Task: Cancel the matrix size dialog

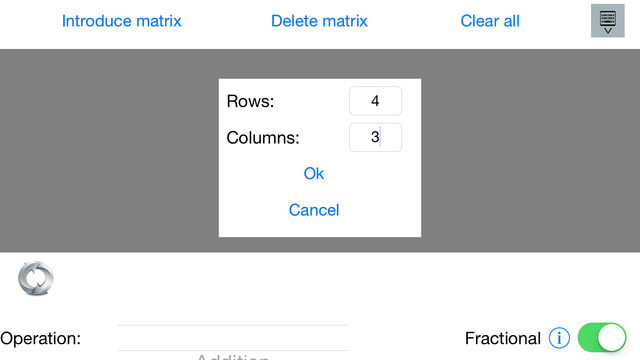Action: (x=314, y=210)
